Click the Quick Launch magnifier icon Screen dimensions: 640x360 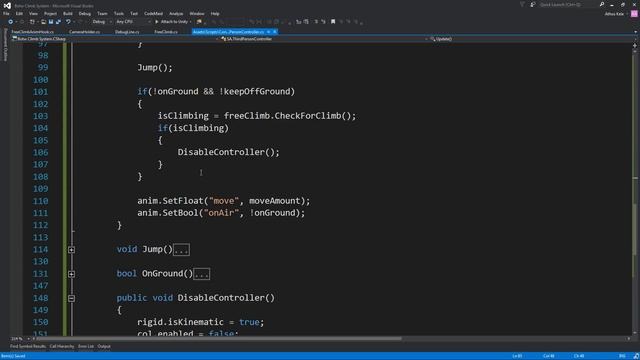(602, 4)
